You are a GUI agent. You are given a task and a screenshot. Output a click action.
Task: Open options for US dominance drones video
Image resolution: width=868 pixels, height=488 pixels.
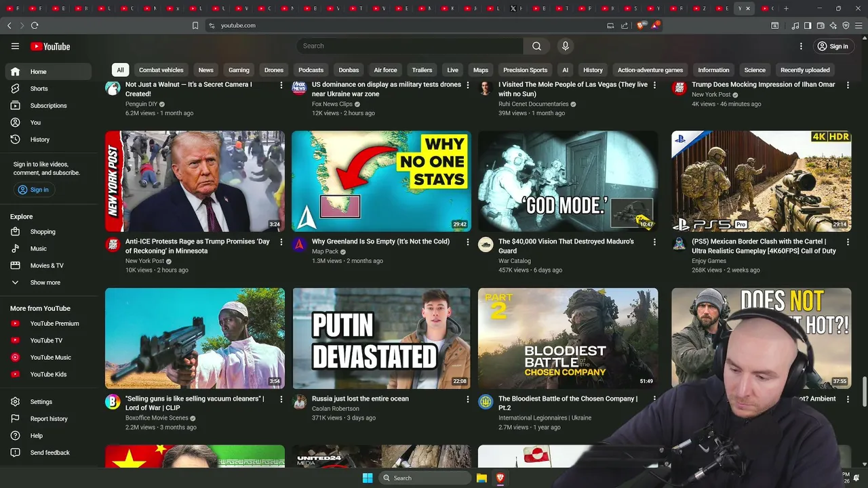[468, 85]
